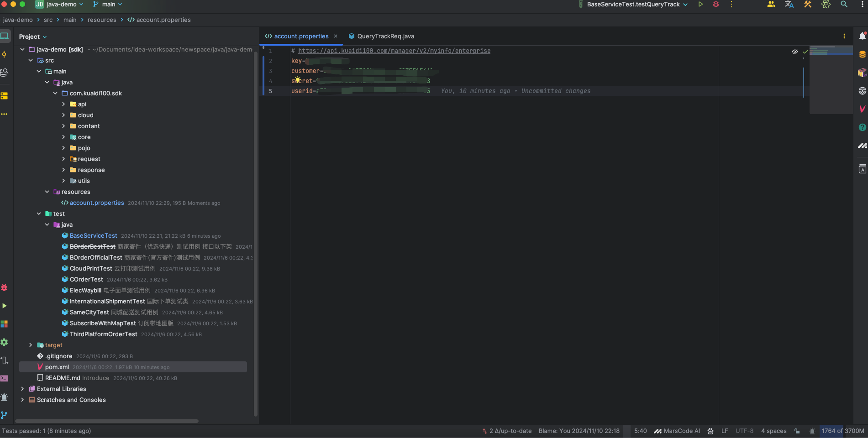Open the Terminal tool window icon
Viewport: 868px width, 438px height.
tap(5, 378)
